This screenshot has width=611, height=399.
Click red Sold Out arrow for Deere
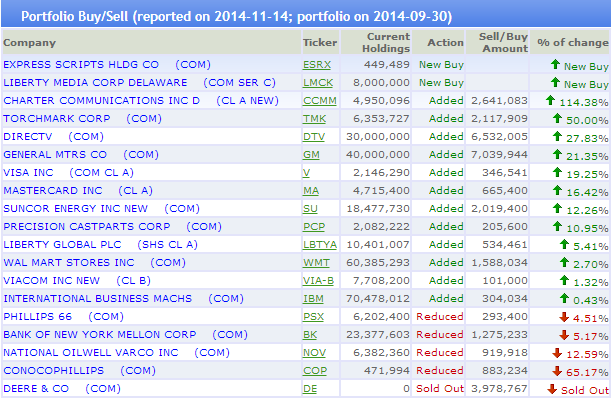[552, 388]
